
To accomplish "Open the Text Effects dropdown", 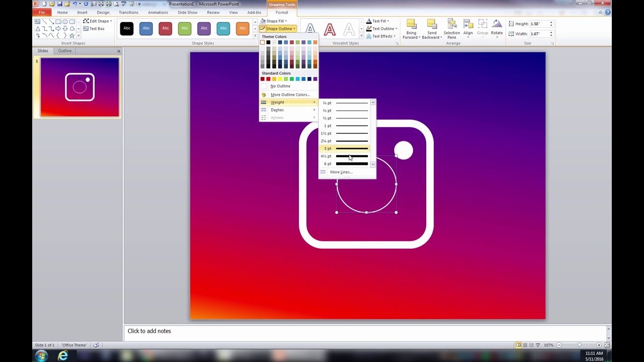I will point(381,36).
